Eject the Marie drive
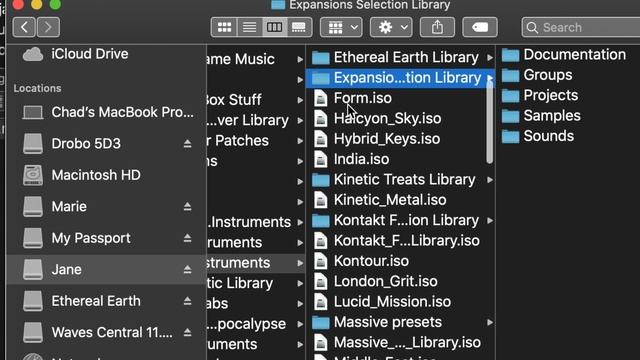The width and height of the screenshot is (640, 360). point(187,207)
